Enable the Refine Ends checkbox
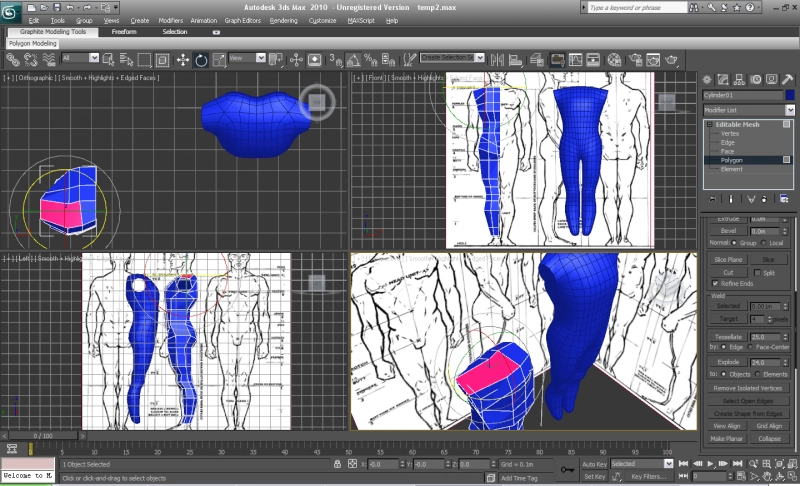The width and height of the screenshot is (800, 486). point(715,283)
